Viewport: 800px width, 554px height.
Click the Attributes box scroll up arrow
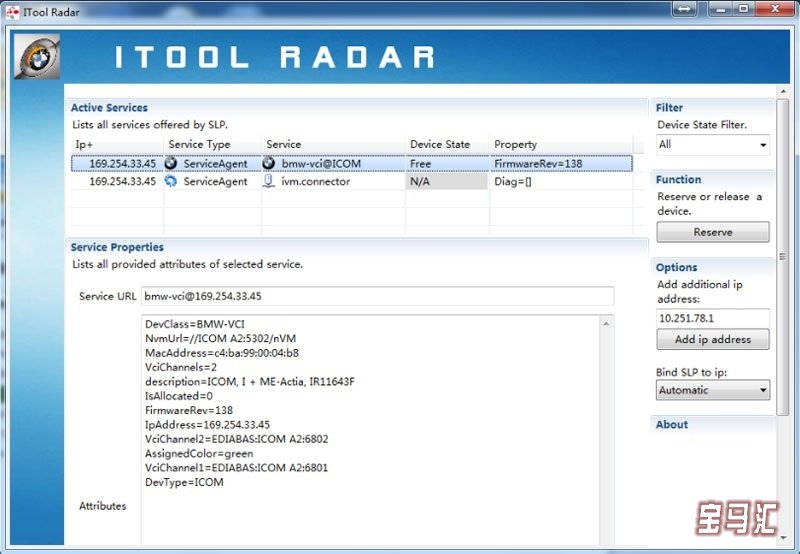[606, 324]
